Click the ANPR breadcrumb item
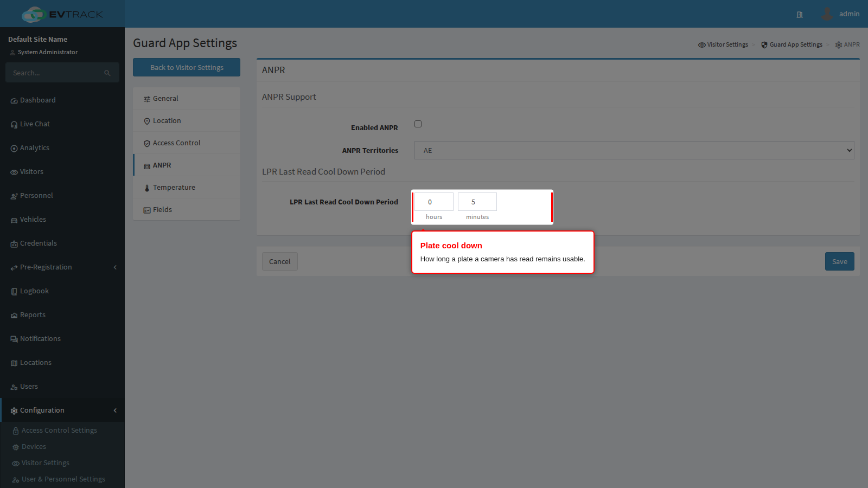The image size is (868, 488). pyautogui.click(x=847, y=44)
